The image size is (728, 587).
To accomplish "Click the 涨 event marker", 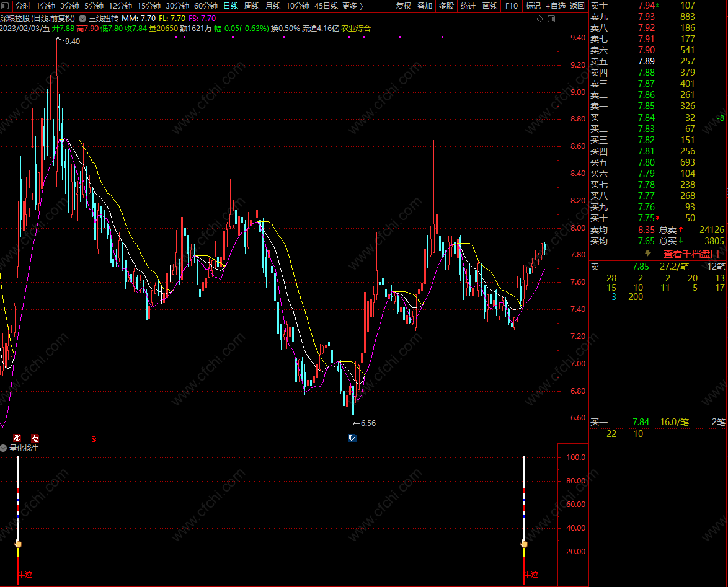I will 17,438.
